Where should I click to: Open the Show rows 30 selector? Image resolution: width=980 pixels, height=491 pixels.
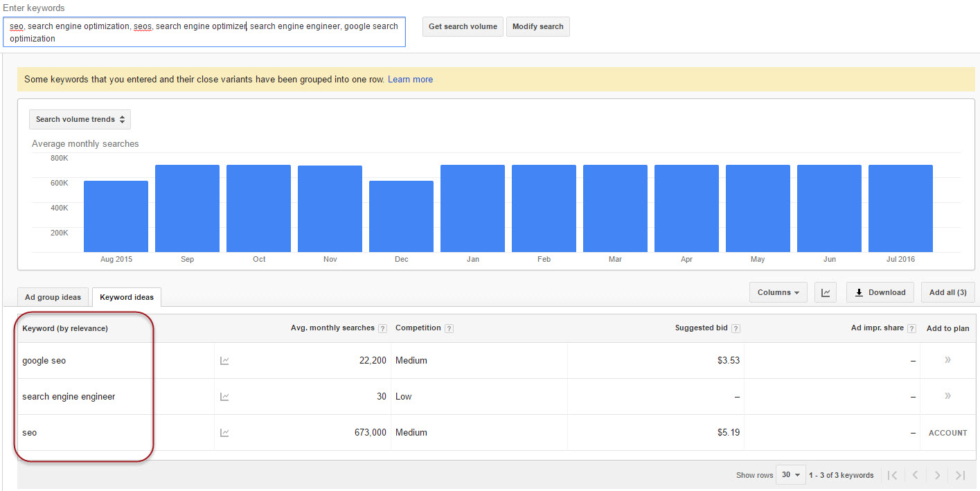790,475
